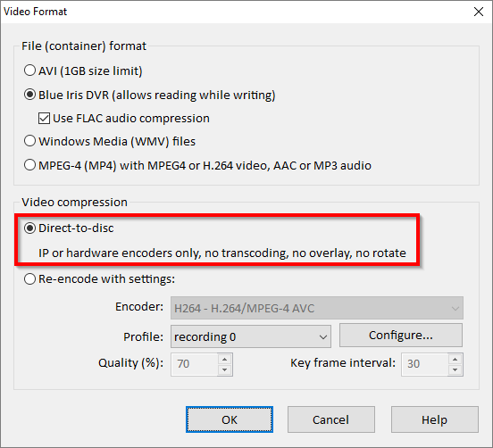Image resolution: width=493 pixels, height=448 pixels.
Task: Open Help for Video Format dialog
Action: tap(435, 419)
